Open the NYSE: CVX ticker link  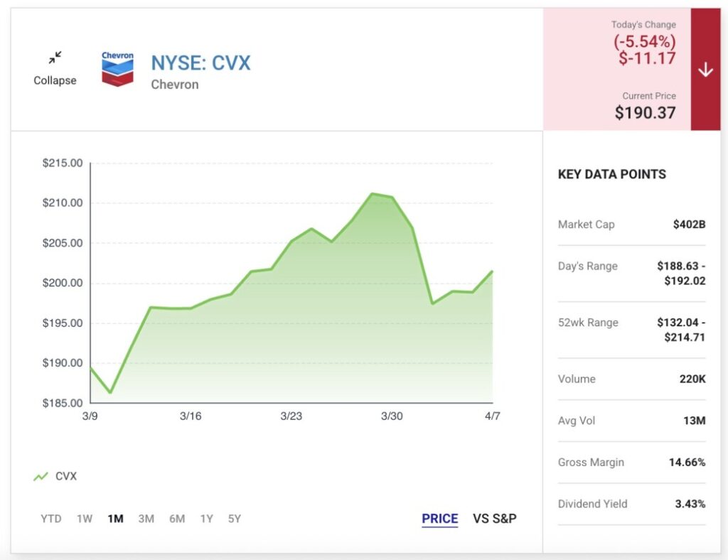(200, 63)
